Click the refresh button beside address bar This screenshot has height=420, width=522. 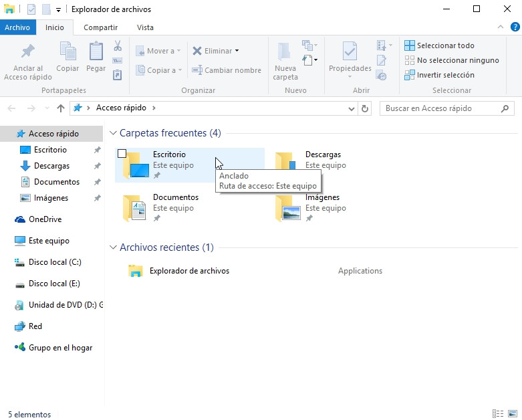(x=365, y=108)
